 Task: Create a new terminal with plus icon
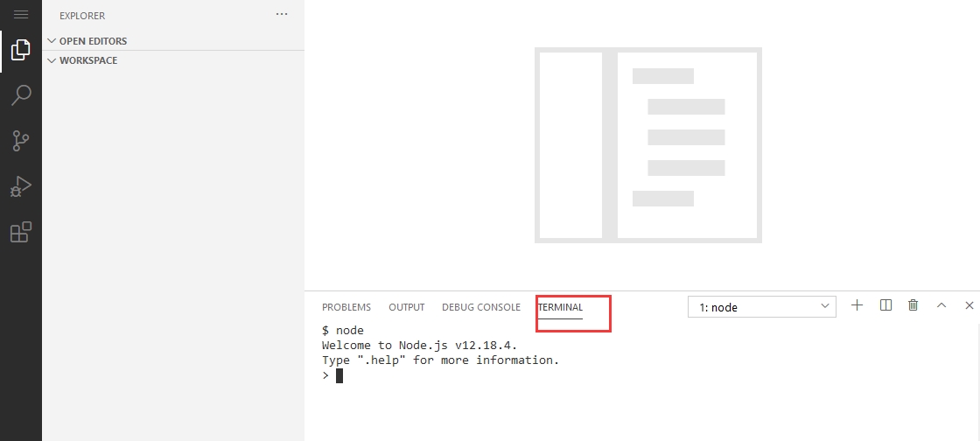click(857, 305)
